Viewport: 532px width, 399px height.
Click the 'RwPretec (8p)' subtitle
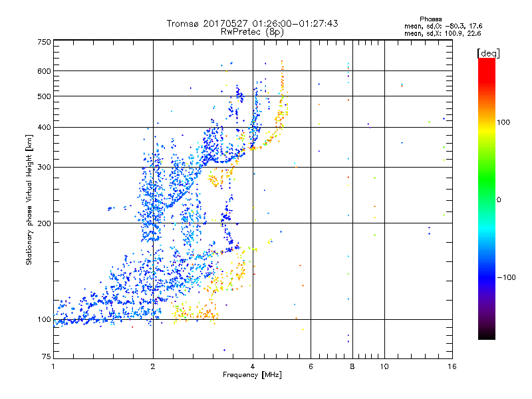[x=252, y=32]
